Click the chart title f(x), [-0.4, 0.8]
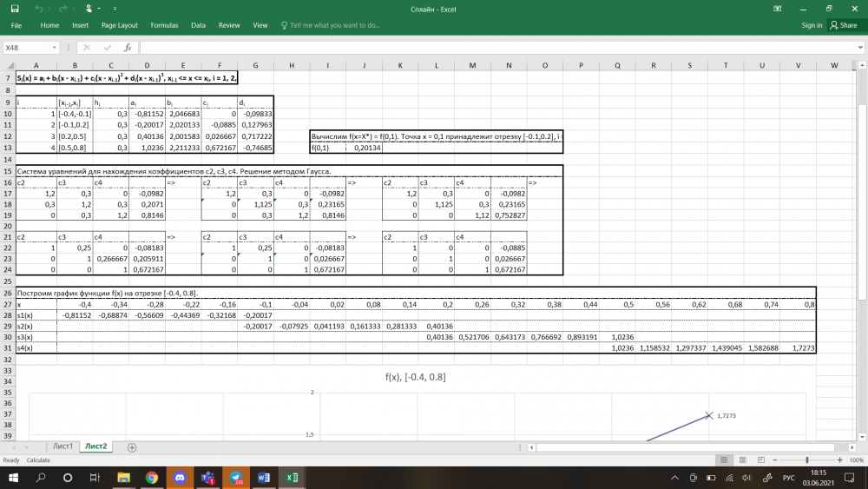This screenshot has width=868, height=489. point(415,377)
